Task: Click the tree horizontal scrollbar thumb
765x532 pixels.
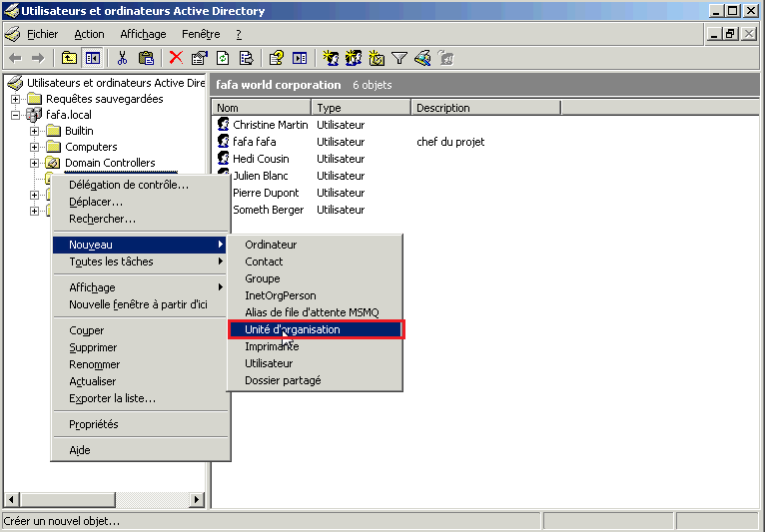Action: click(68, 499)
